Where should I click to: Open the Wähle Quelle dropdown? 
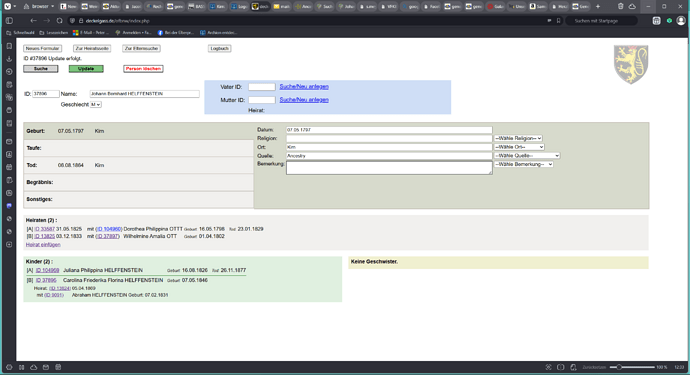tap(527, 155)
